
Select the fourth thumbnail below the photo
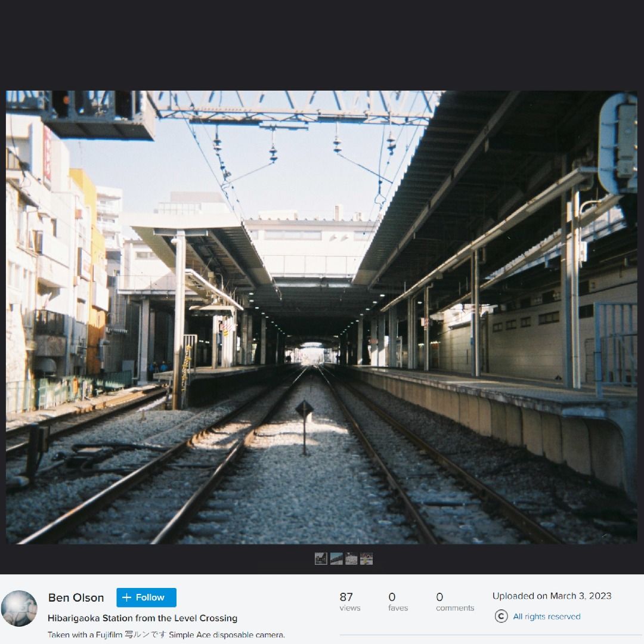(x=366, y=559)
